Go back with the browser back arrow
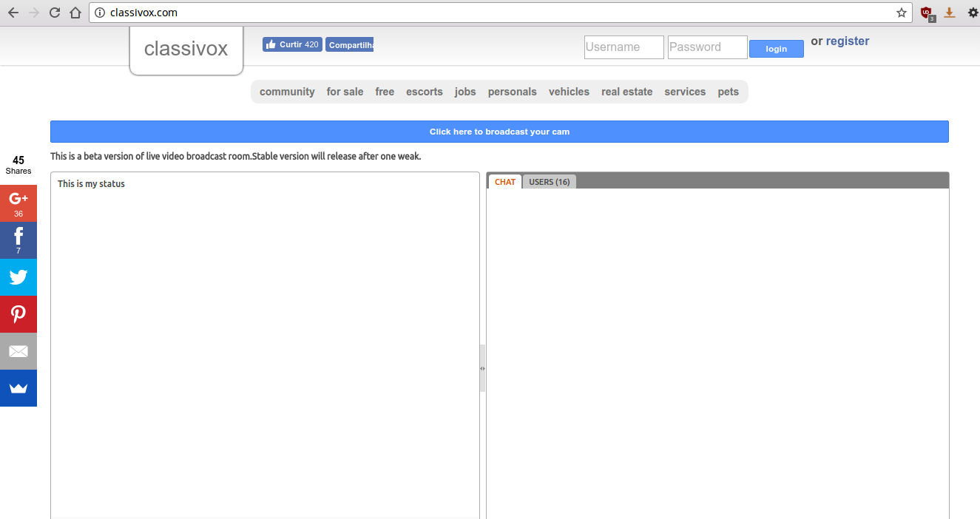Screen dimensions: 980x519 click(x=13, y=13)
